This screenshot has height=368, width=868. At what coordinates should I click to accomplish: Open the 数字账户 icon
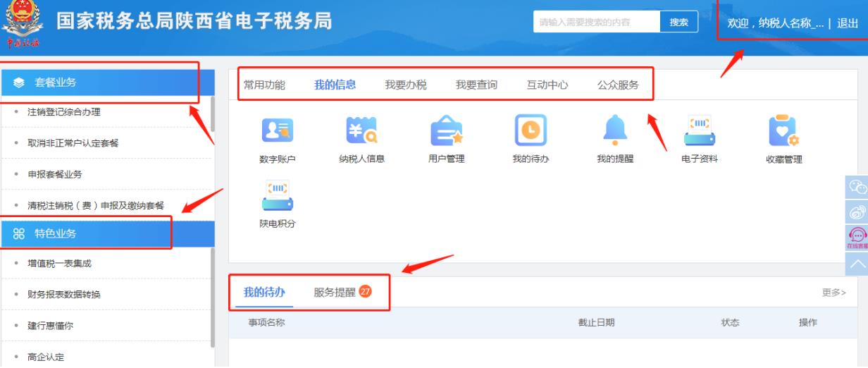click(278, 130)
